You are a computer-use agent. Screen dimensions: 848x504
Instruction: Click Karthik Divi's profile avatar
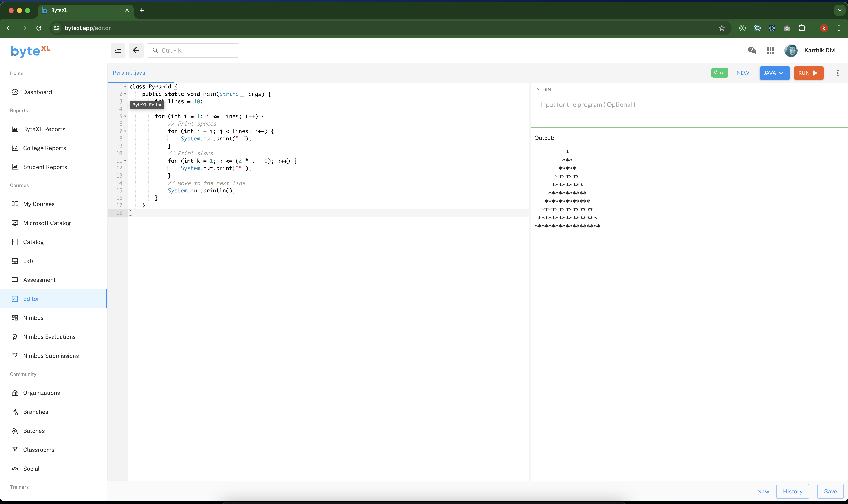tap(791, 50)
